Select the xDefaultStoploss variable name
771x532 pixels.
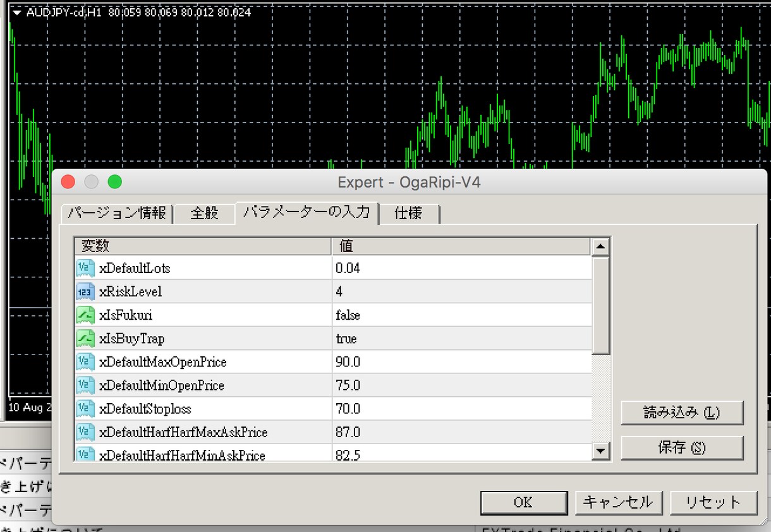145,409
